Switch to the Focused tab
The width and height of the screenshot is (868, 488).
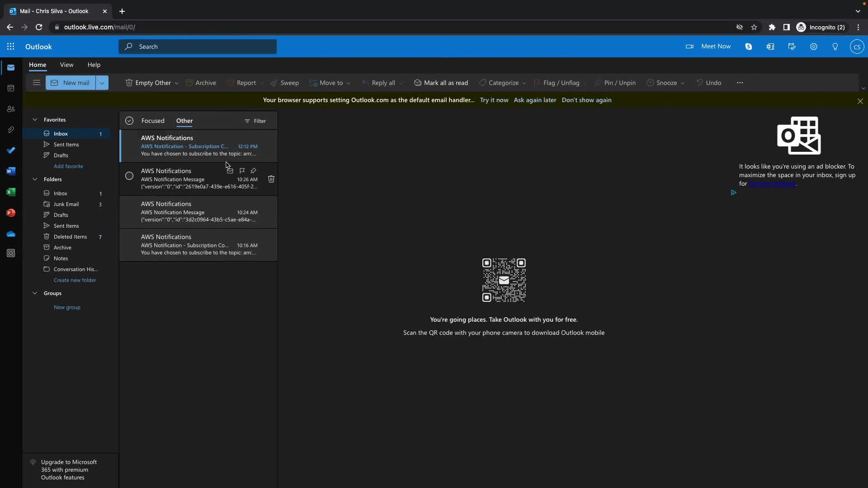point(153,121)
